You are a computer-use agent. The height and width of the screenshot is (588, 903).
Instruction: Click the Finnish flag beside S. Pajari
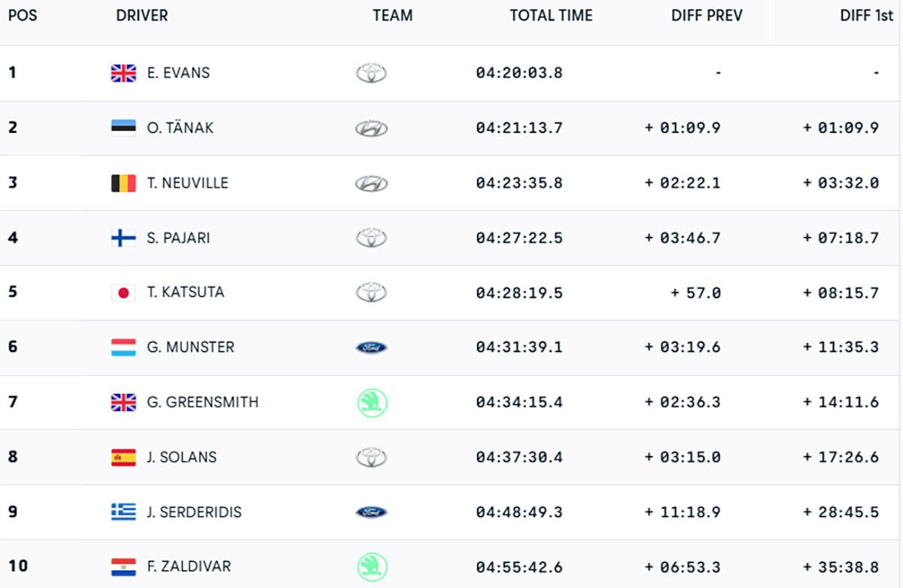point(123,238)
